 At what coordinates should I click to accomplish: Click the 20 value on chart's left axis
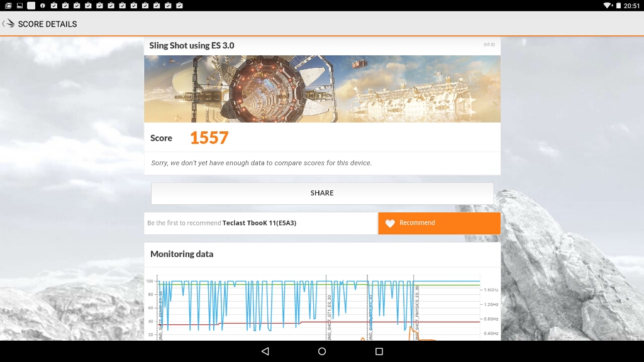(x=151, y=334)
